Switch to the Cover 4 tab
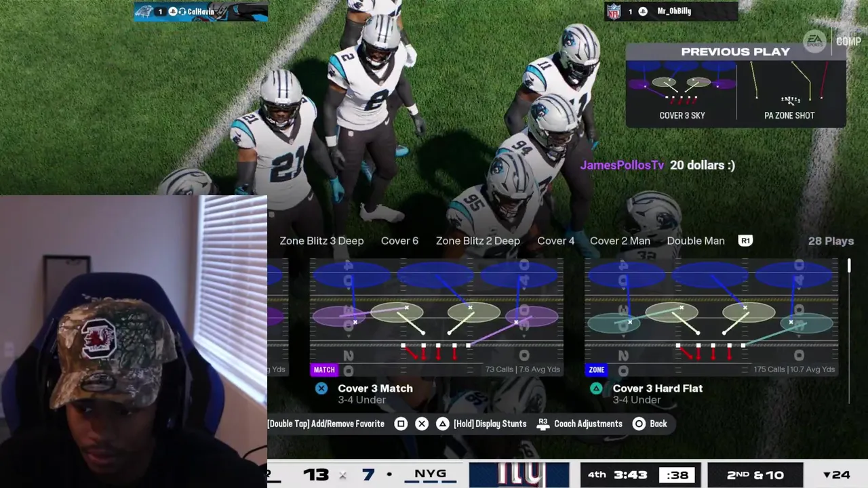 555,241
